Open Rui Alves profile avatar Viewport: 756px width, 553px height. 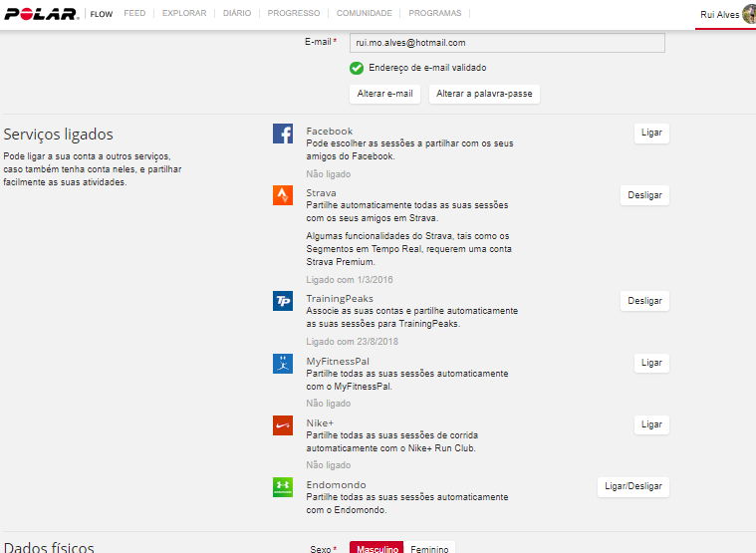tap(749, 15)
